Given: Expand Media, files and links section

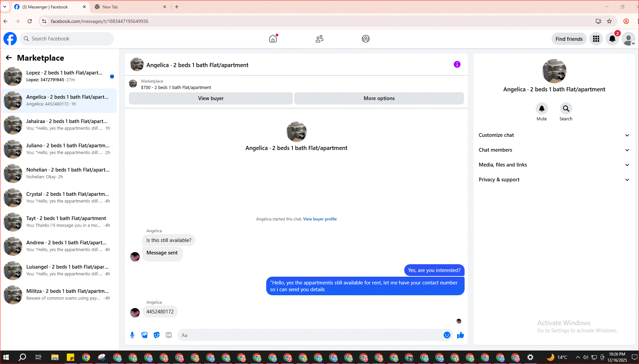Looking at the screenshot, I should 554,165.
